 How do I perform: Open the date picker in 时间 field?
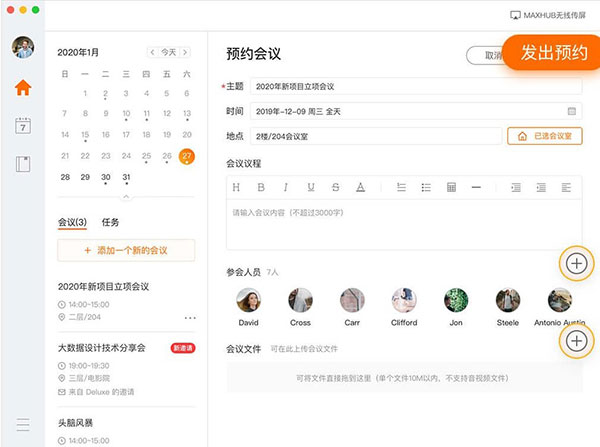(x=571, y=110)
